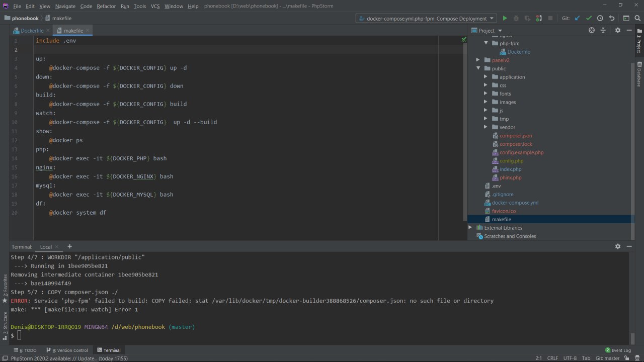644x362 pixels.
Task: Update project via Git blue arrow
Action: click(577, 18)
